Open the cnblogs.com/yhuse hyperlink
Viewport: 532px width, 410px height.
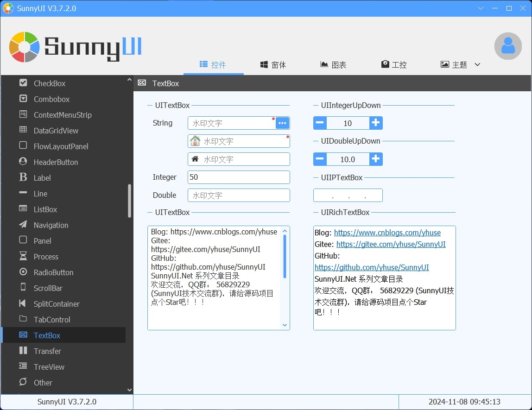pyautogui.click(x=387, y=233)
